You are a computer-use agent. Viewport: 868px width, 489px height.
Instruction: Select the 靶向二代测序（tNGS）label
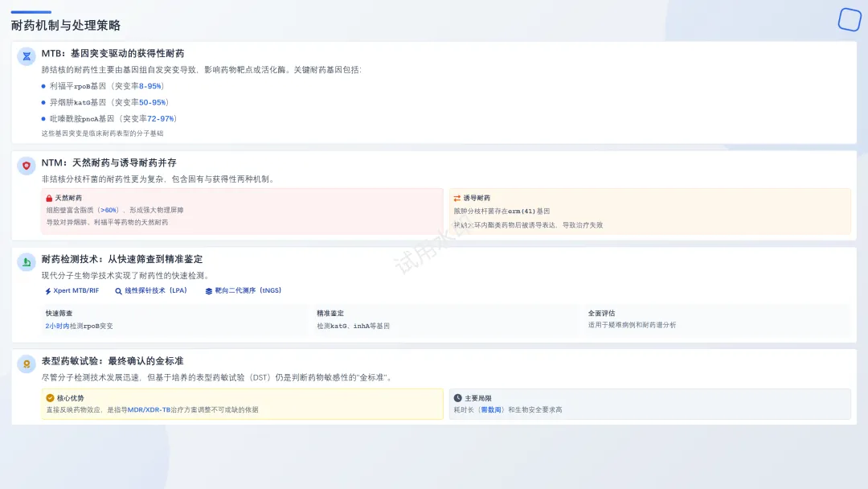(248, 290)
